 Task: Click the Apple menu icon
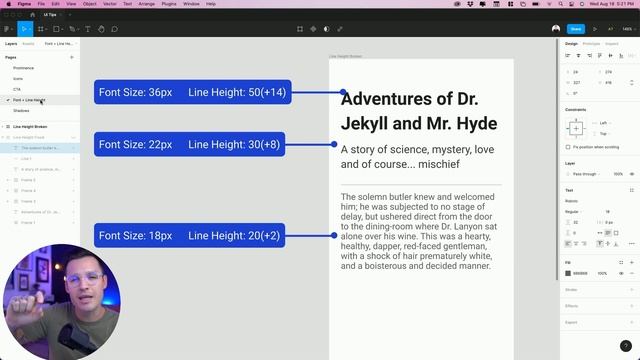pos(8,4)
